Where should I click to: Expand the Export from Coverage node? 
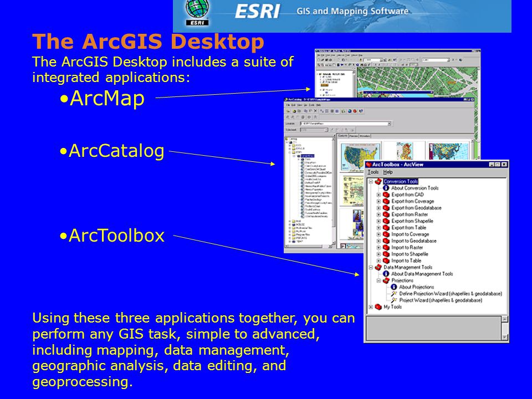pos(378,201)
